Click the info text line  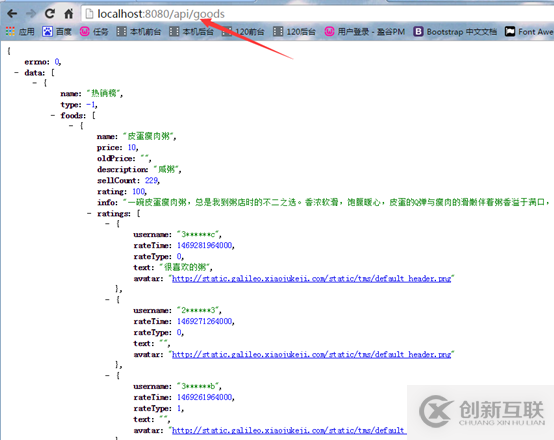(323, 203)
